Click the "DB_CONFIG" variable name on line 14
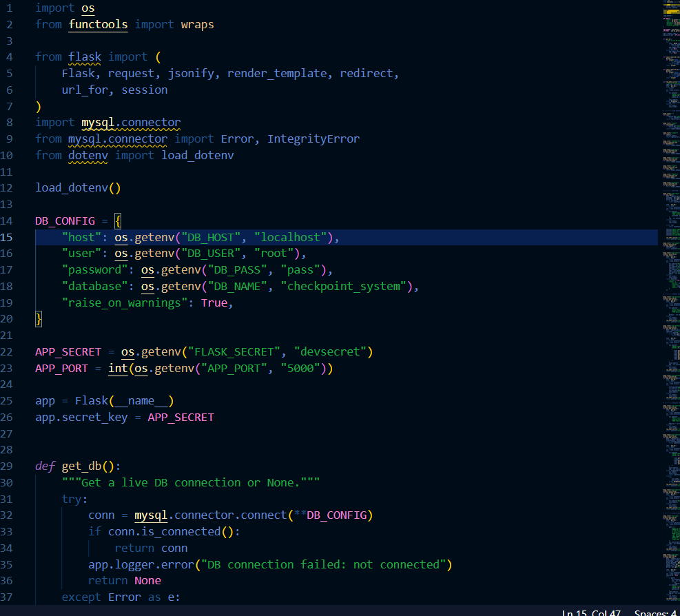Image resolution: width=680 pixels, height=616 pixels. click(65, 220)
